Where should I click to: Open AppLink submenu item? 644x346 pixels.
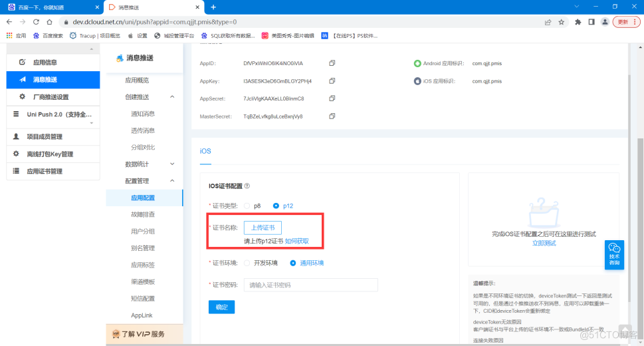142,315
